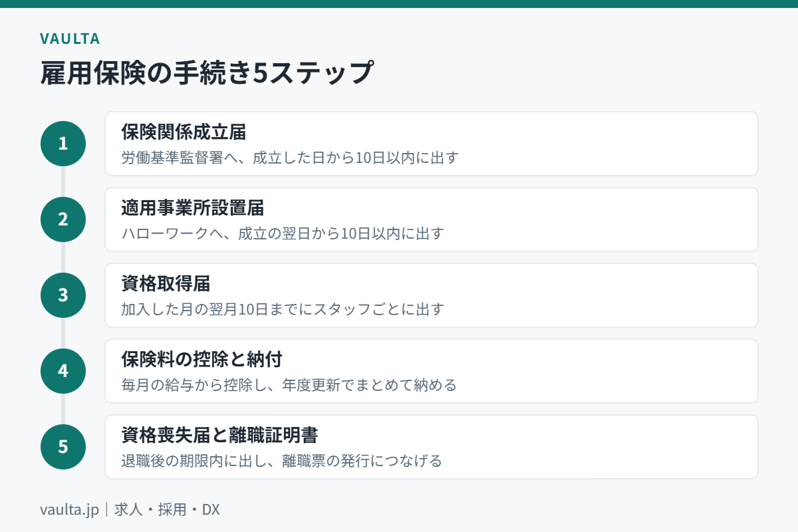
Task: Click the description starting 退職後の期限内に出し
Action: point(282,462)
